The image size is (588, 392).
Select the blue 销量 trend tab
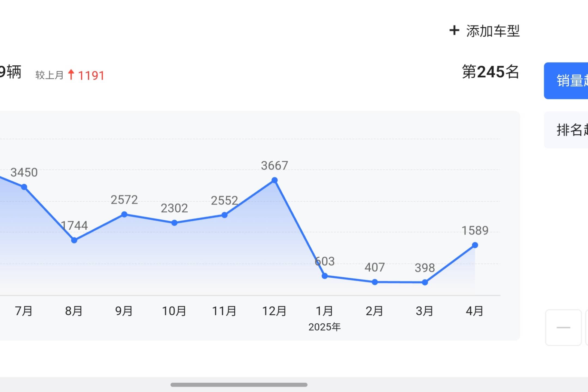566,81
